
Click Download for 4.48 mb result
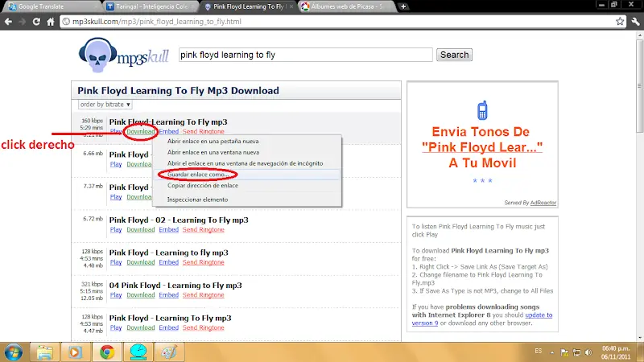140,262
